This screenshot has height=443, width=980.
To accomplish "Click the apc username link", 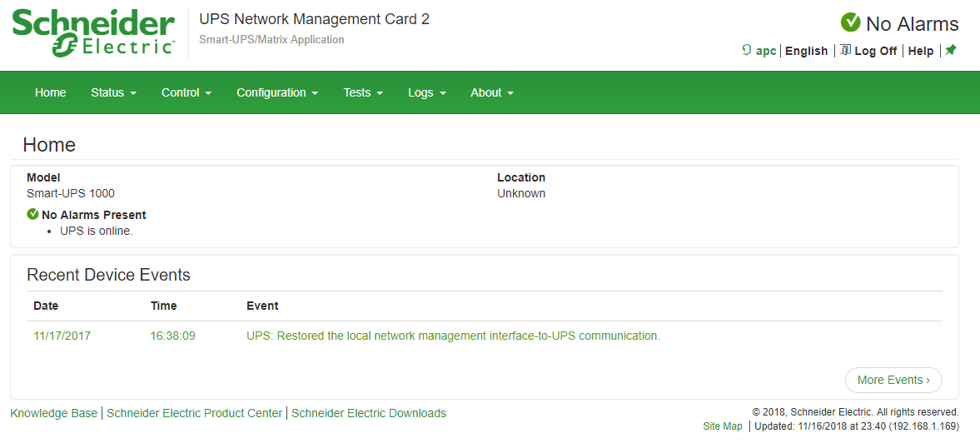I will (766, 52).
